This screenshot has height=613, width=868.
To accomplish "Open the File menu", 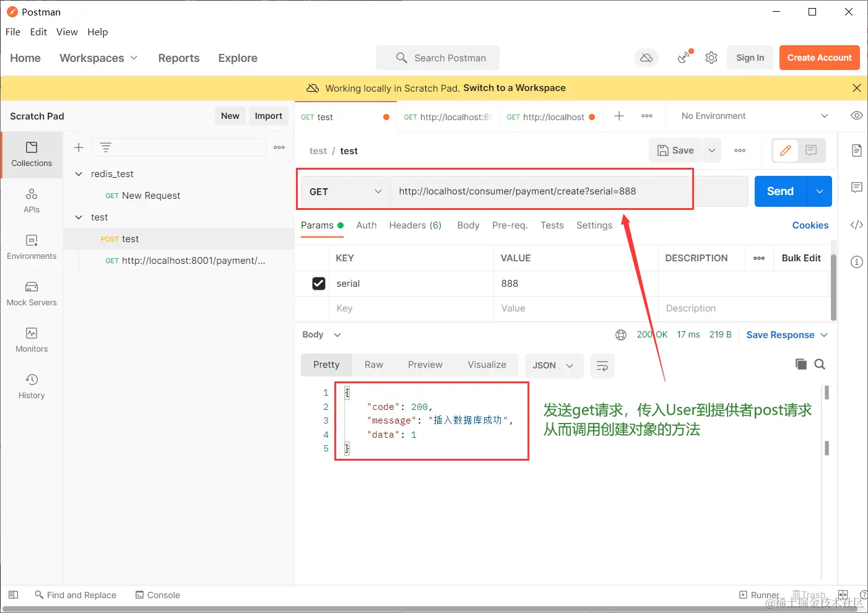I will point(13,32).
